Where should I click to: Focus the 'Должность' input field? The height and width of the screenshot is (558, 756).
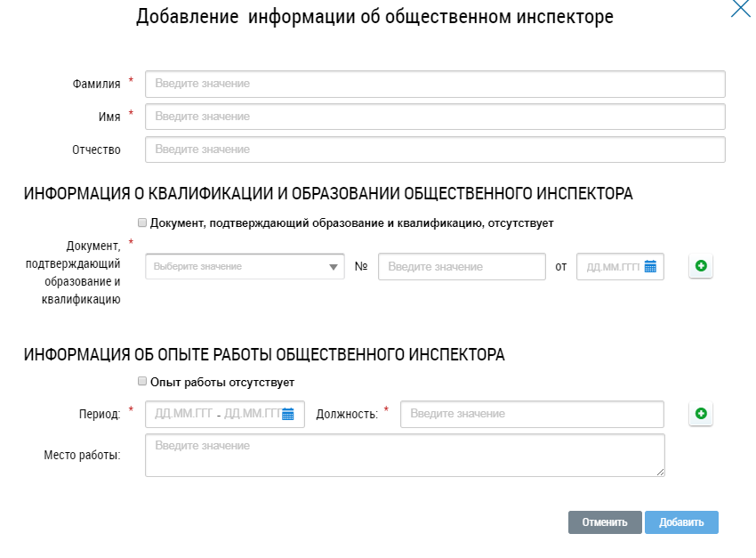tap(531, 414)
